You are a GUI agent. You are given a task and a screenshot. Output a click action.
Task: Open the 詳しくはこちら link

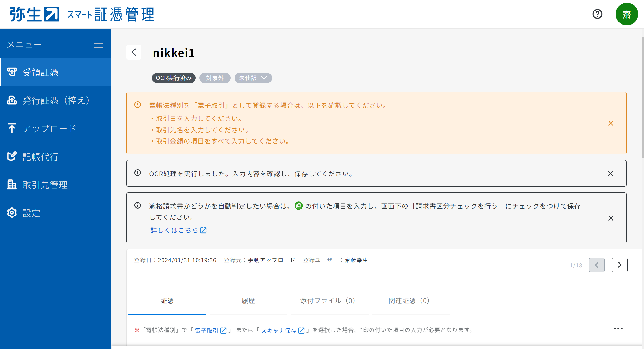[x=179, y=230]
